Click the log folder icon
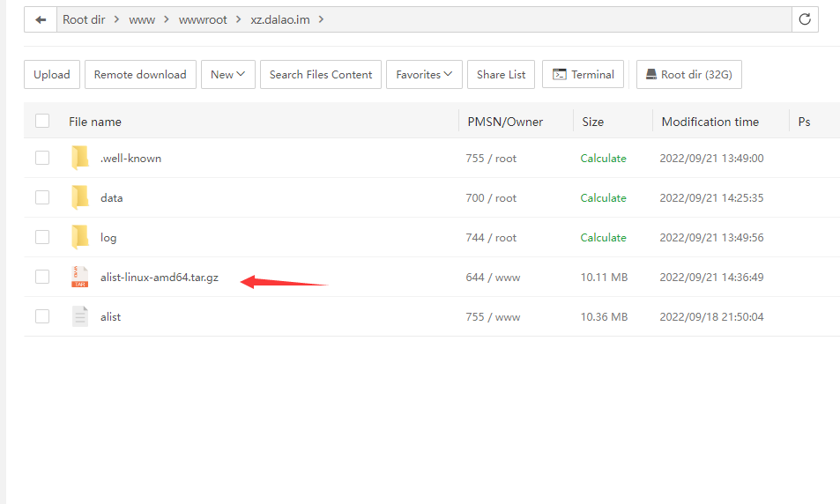The height and width of the screenshot is (504, 840). pos(80,238)
